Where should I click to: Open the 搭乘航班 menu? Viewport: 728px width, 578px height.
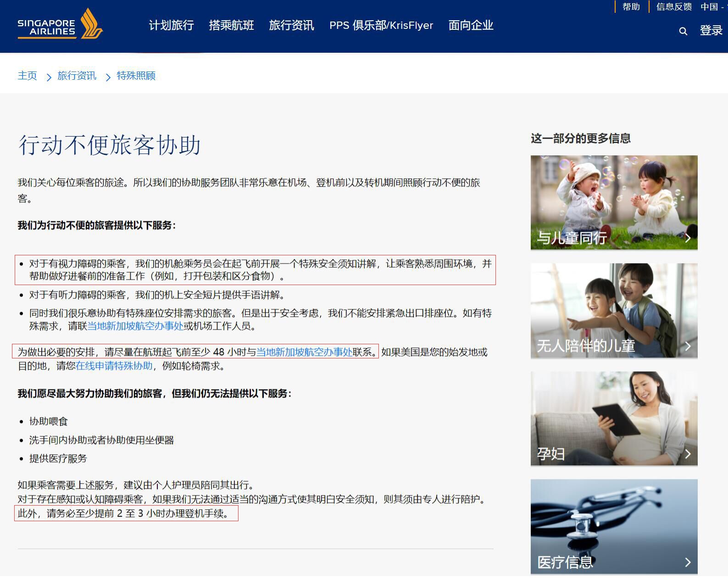231,26
